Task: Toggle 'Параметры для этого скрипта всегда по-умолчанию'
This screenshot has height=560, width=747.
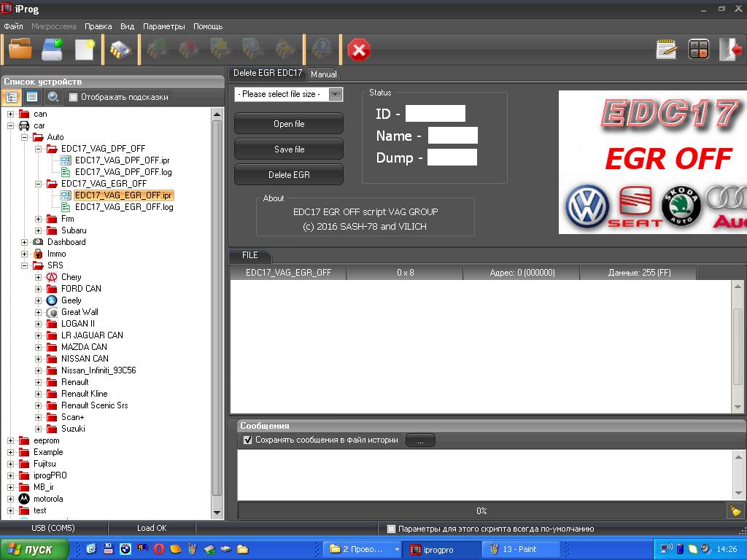Action: (391, 529)
